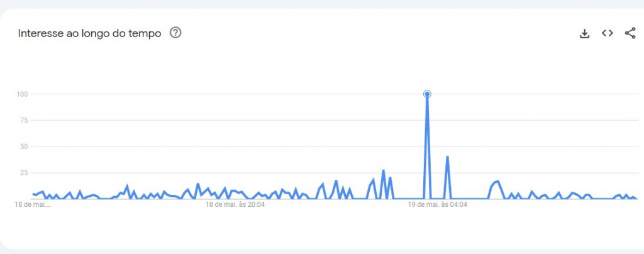The image size is (644, 254).
Task: Click the 100 value on the y-axis
Action: coord(22,94)
